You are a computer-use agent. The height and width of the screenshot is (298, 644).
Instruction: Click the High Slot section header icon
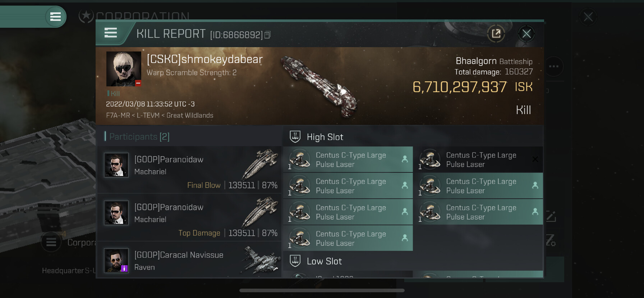[295, 137]
